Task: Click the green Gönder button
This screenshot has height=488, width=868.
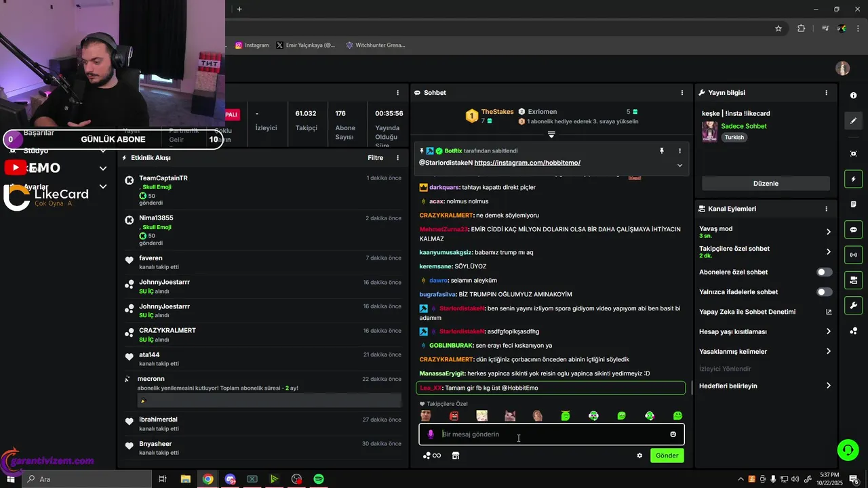Action: coord(667,455)
